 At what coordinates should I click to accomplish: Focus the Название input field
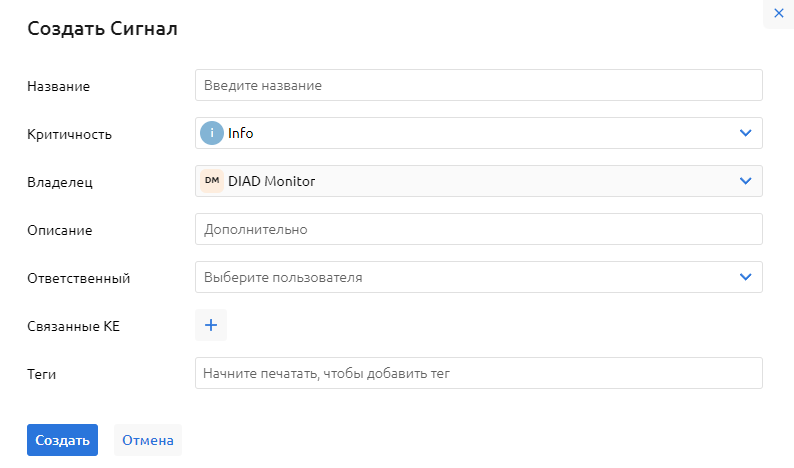[x=478, y=85]
